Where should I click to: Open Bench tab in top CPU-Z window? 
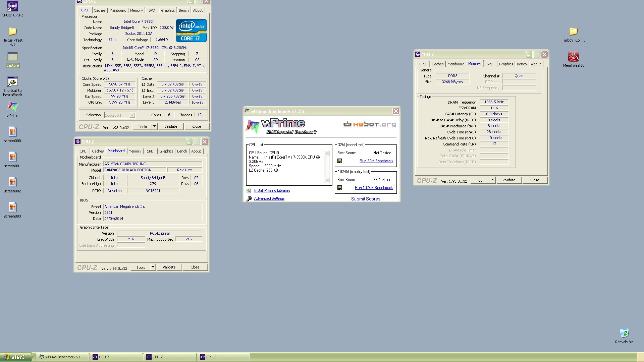click(183, 10)
